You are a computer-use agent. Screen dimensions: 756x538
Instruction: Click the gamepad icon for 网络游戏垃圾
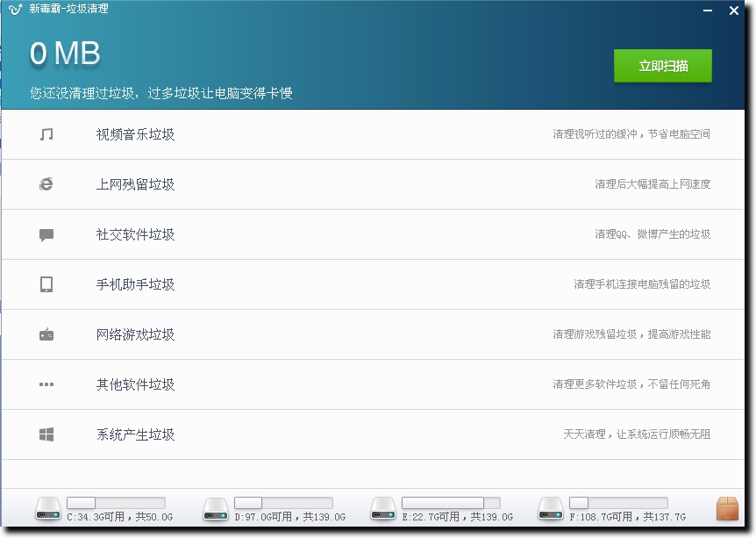pos(46,334)
